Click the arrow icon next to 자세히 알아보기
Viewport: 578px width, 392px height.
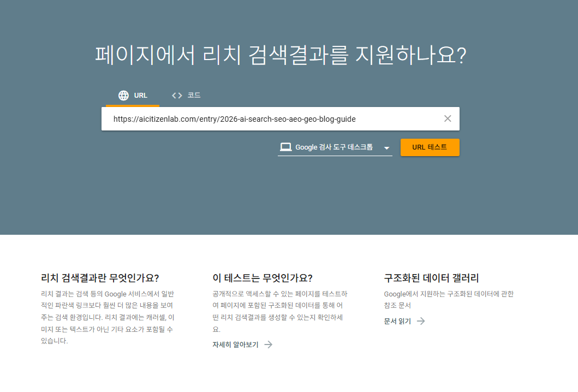(x=268, y=345)
